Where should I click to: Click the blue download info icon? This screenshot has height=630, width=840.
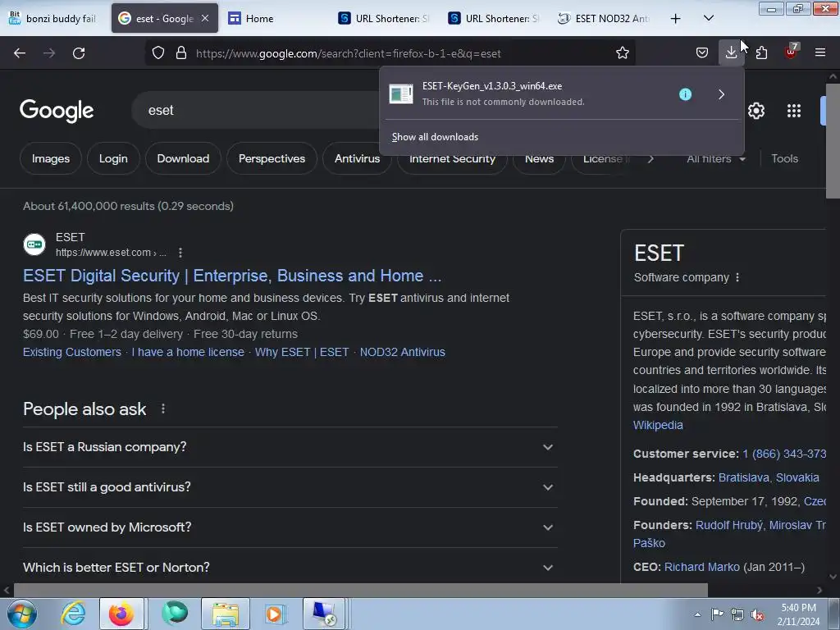pyautogui.click(x=685, y=94)
